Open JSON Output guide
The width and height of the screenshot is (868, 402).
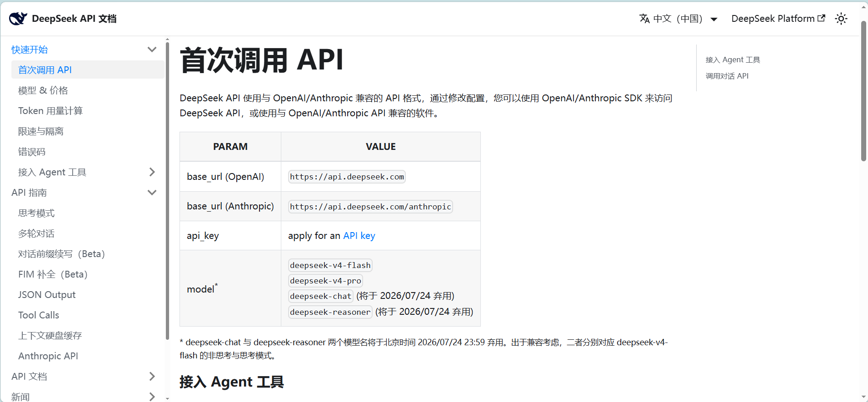(47, 295)
